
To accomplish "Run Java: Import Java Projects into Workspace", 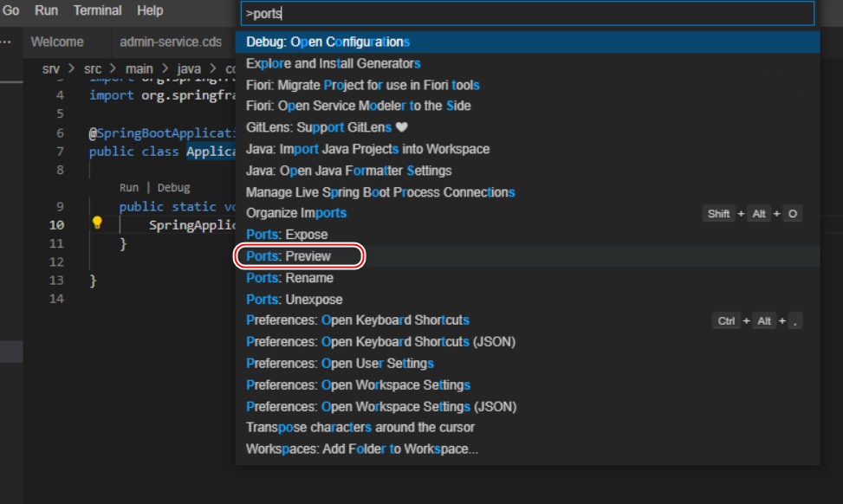I will [528, 149].
